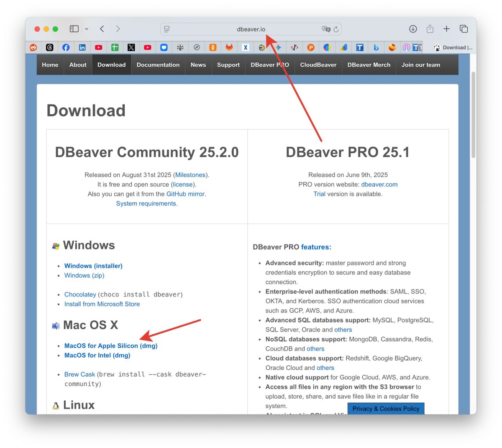Open the green grid-with-plus pinned tab

115,47
